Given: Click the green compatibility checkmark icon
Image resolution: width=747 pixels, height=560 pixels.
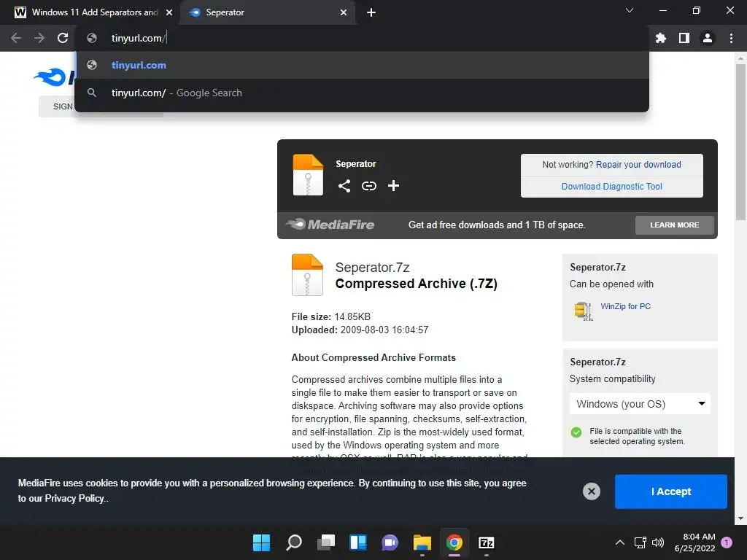Looking at the screenshot, I should [576, 432].
